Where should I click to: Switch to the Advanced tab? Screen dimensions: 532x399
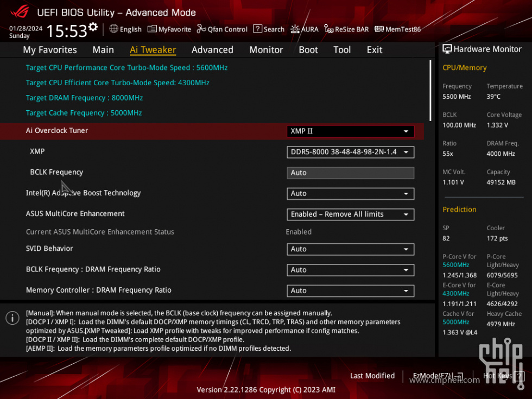point(212,50)
